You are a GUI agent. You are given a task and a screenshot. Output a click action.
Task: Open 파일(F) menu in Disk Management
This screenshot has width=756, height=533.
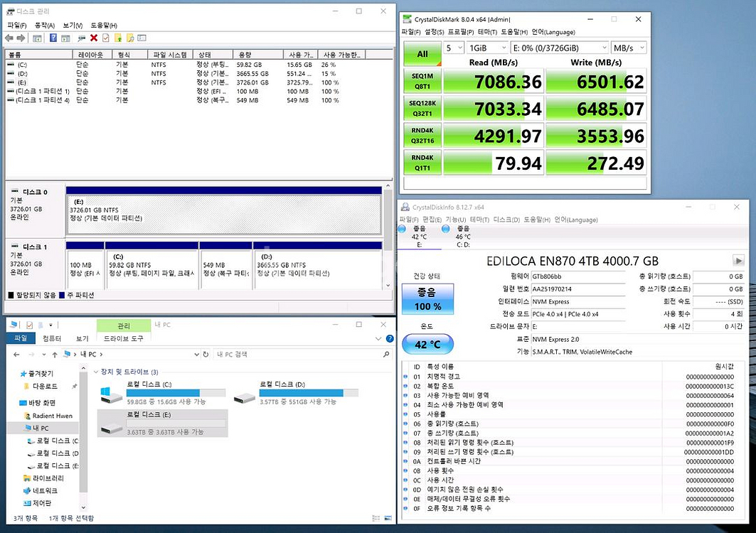tap(17, 25)
